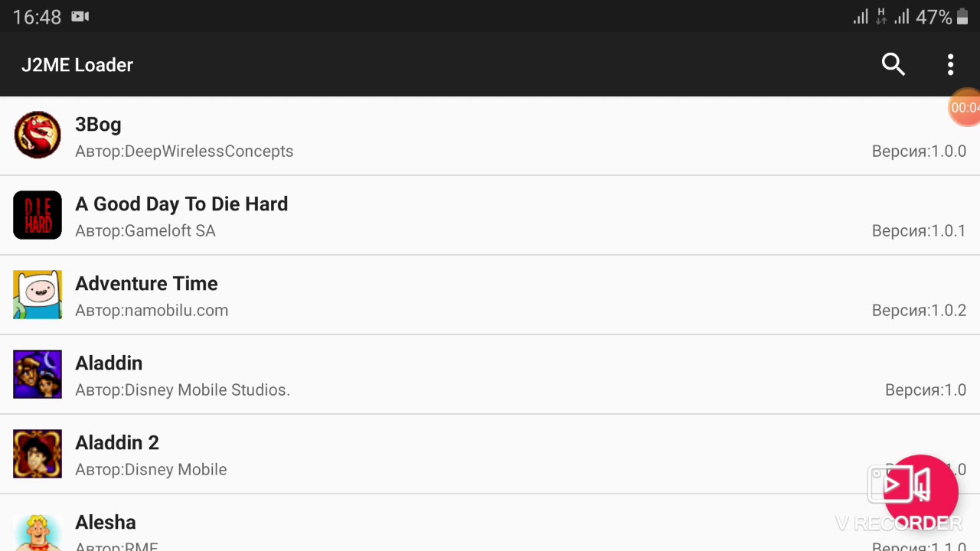This screenshot has width=980, height=551.
Task: Tap the Версия:1.0.2 label for Adventure Time
Action: 919,310
